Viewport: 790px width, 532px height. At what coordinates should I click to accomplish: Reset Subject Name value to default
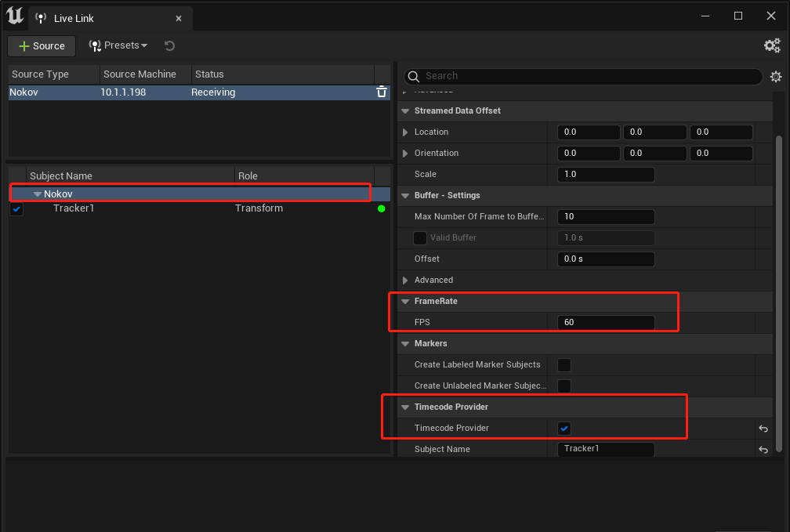pos(763,450)
